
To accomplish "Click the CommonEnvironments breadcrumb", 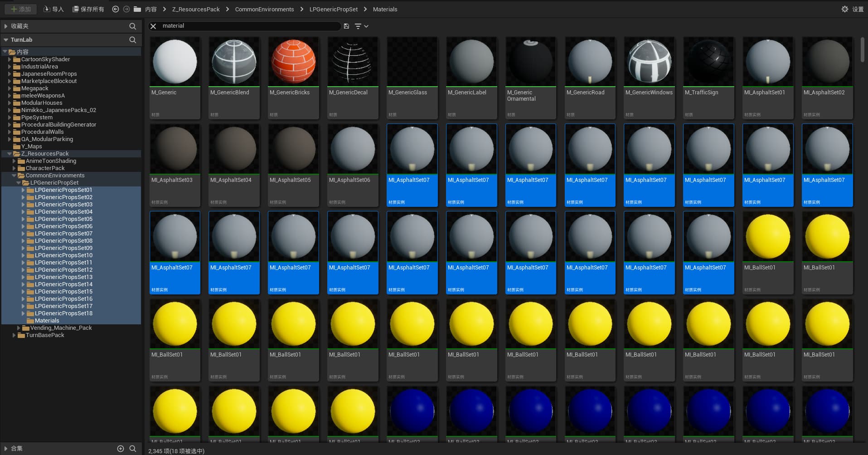I will coord(264,9).
